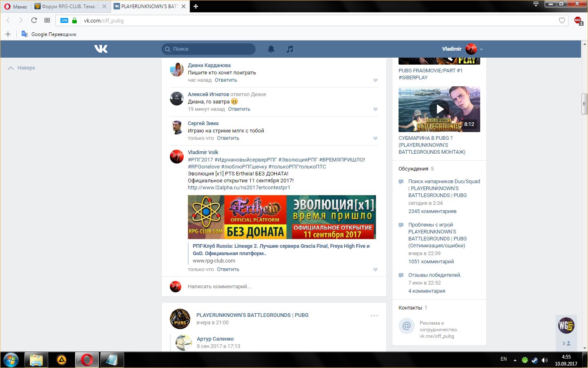This screenshot has width=588, height=368.
Task: Close the Форум RPG-CLUB tab
Action: pos(105,7)
